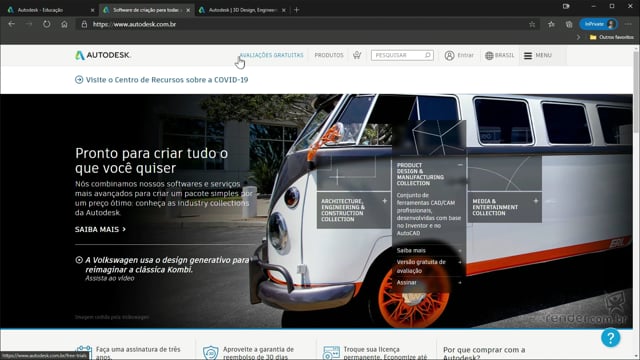
Task: Click the Autodesk logo
Action: 103,55
